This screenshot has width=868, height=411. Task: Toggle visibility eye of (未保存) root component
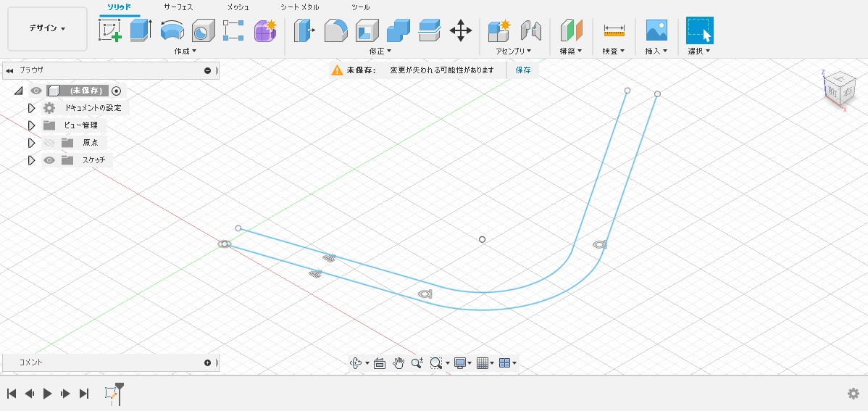[x=36, y=91]
